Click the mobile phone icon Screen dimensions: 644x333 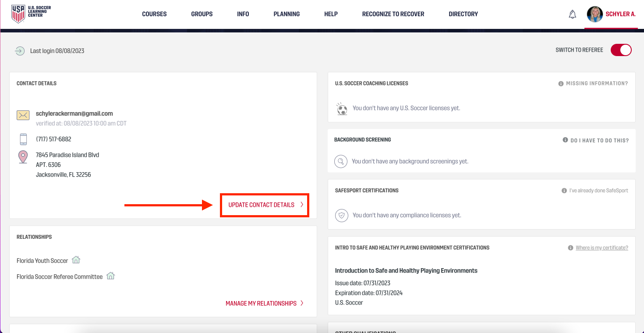(23, 139)
